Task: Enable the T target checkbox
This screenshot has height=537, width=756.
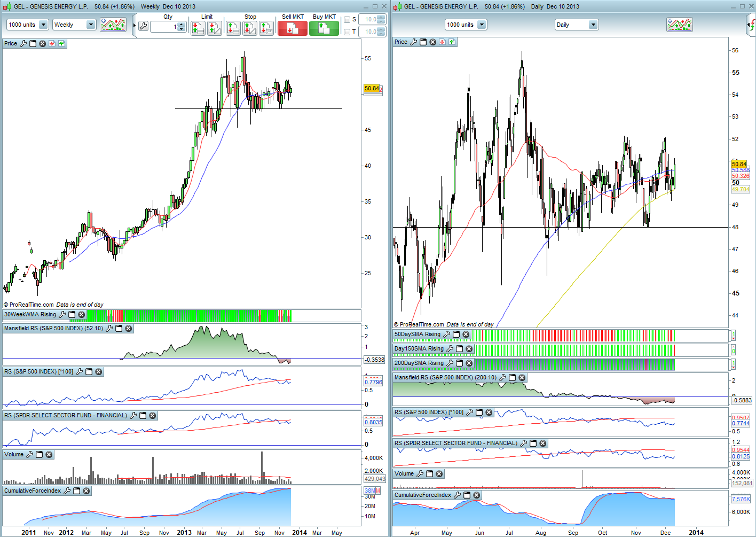Action: coord(347,32)
